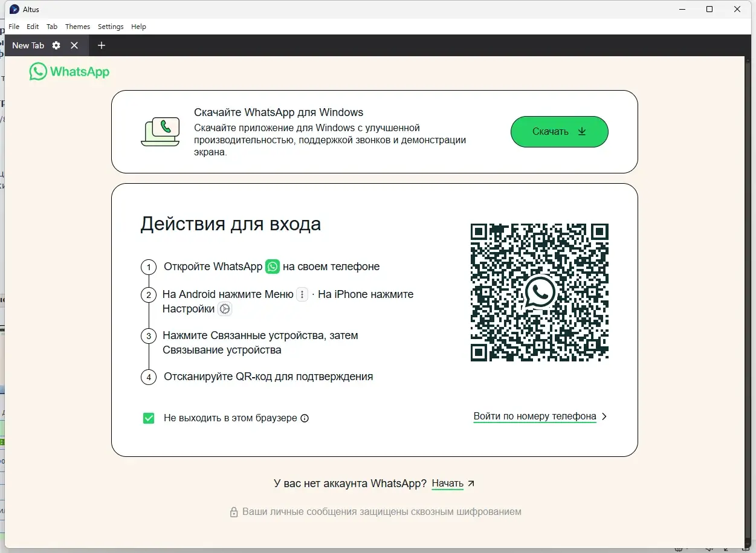
Task: Minimize the Altus window
Action: [x=682, y=9]
